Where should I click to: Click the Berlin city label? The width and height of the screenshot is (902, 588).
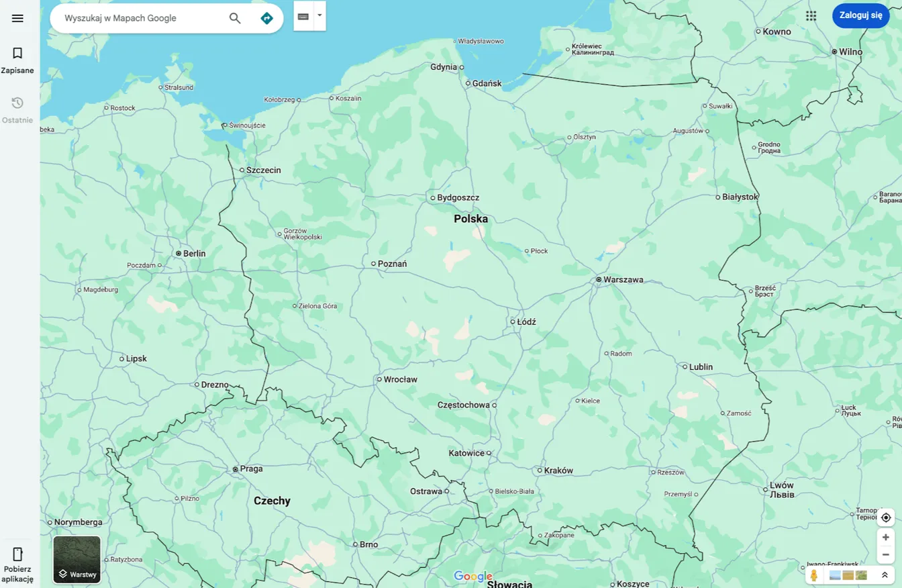(195, 254)
